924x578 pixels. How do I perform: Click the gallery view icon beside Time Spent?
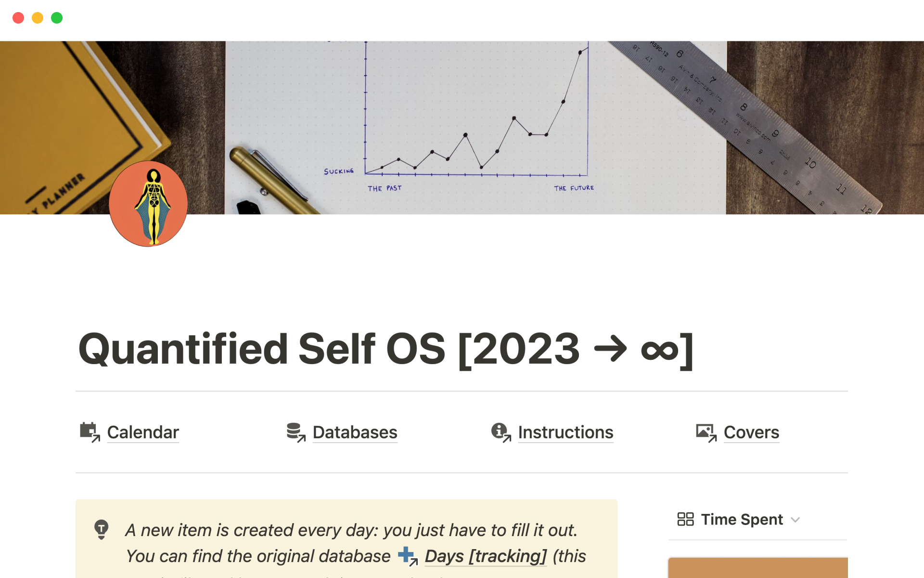pyautogui.click(x=685, y=519)
